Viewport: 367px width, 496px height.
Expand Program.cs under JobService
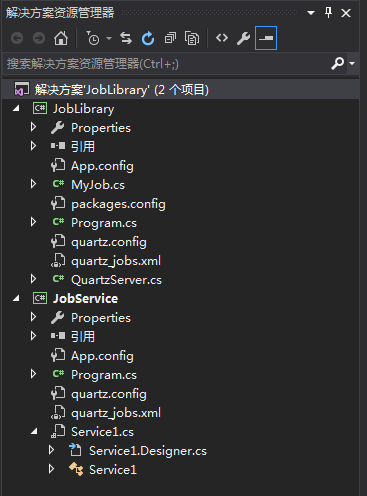coord(33,374)
